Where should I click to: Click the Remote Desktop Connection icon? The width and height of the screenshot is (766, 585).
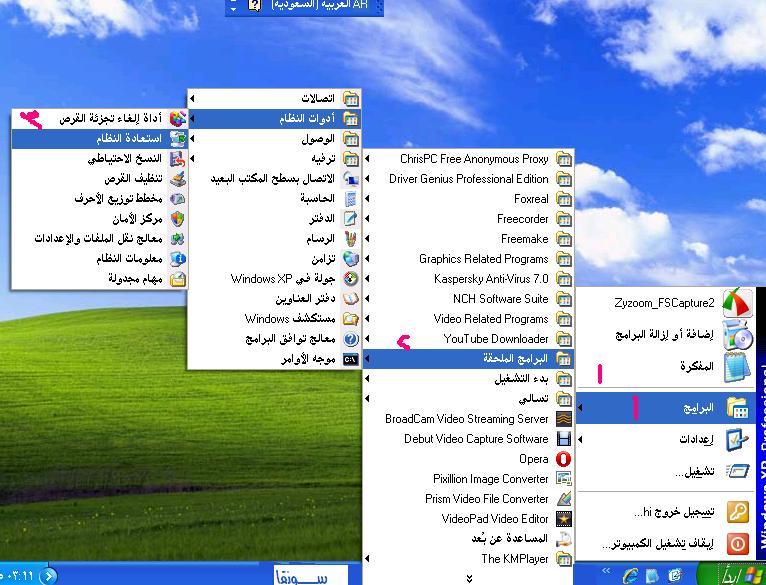click(x=351, y=178)
